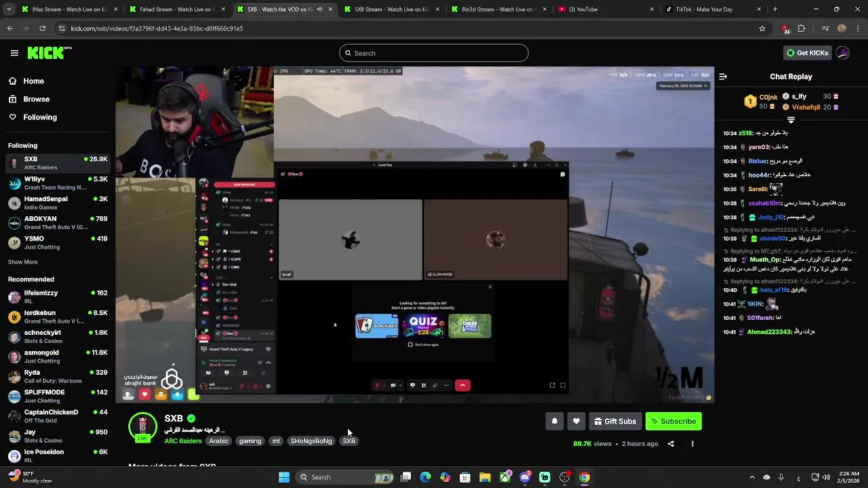Collapse the Chat Replay panel
868x488 pixels.
coord(723,77)
